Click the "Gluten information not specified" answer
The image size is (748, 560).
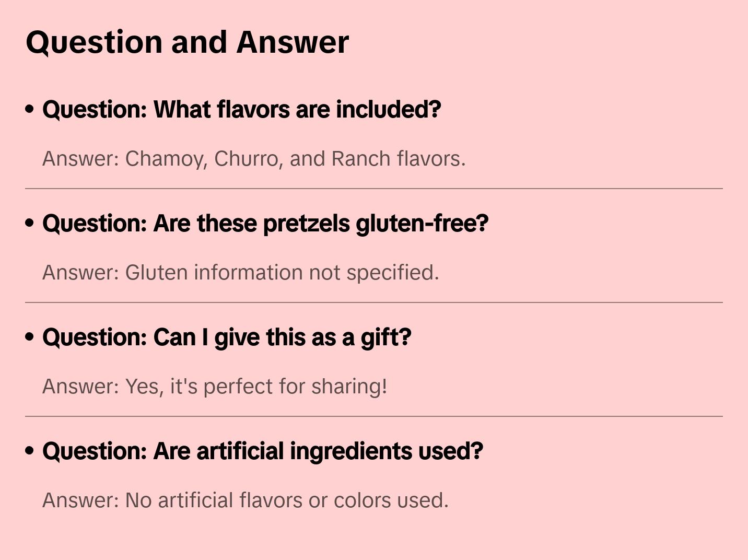pos(240,273)
